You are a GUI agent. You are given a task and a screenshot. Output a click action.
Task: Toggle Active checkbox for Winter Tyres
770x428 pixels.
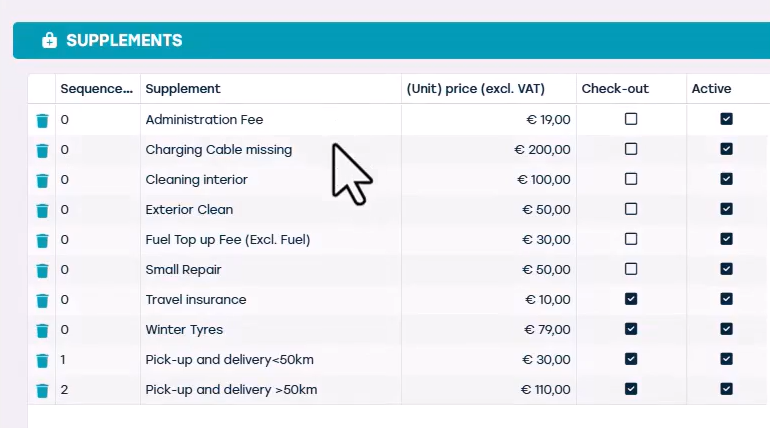pyautogui.click(x=727, y=329)
